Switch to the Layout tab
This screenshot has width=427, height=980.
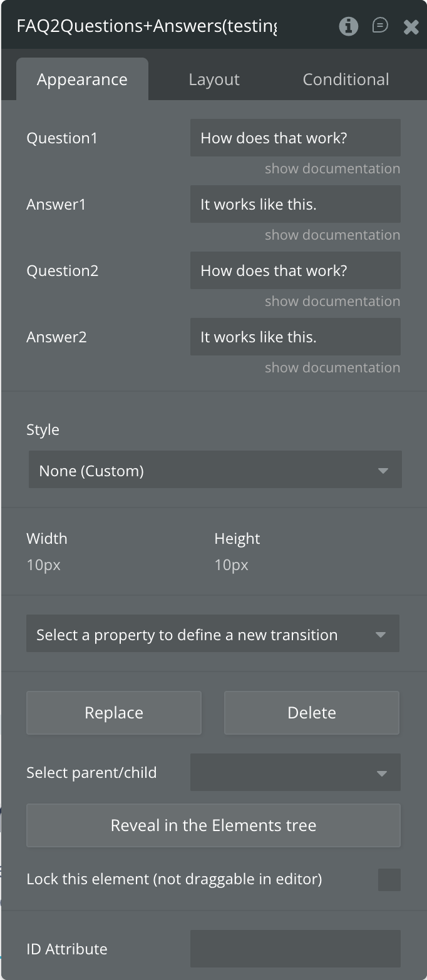[214, 79]
